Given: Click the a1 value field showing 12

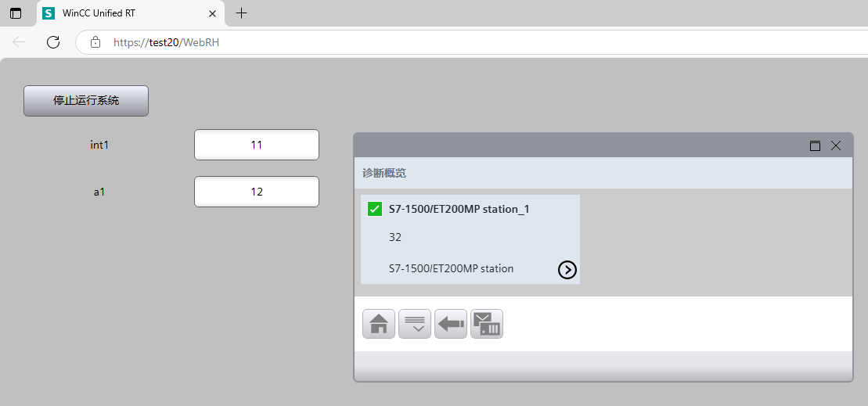Looking at the screenshot, I should [x=257, y=192].
